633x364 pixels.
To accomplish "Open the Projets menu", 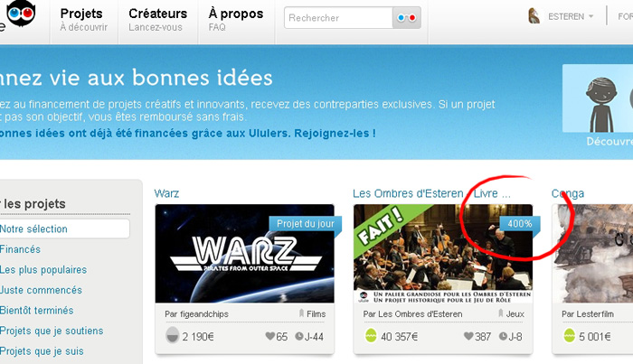I will click(x=84, y=19).
